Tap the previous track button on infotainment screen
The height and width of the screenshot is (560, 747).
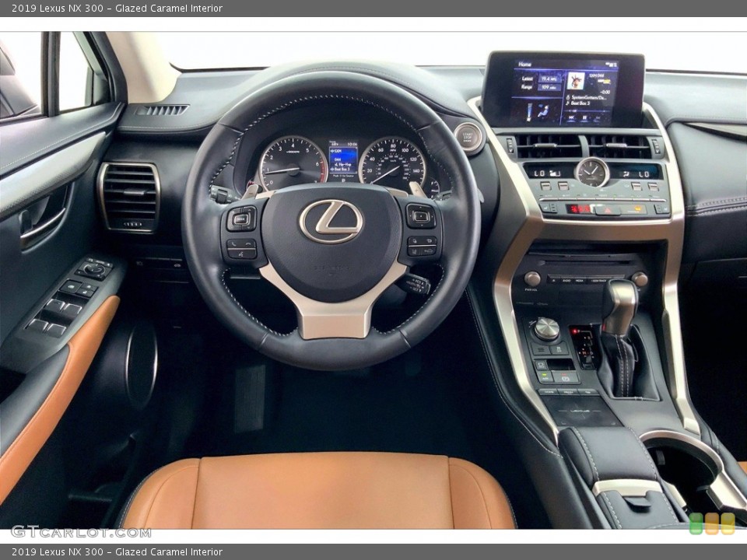click(570, 117)
